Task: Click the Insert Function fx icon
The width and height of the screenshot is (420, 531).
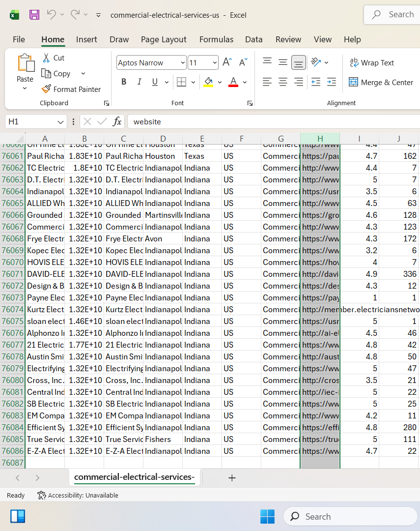Action: pyautogui.click(x=117, y=121)
